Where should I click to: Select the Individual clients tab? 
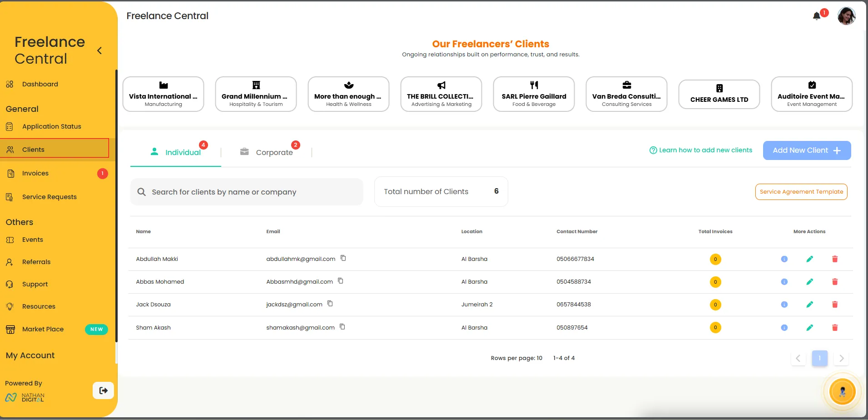tap(183, 152)
